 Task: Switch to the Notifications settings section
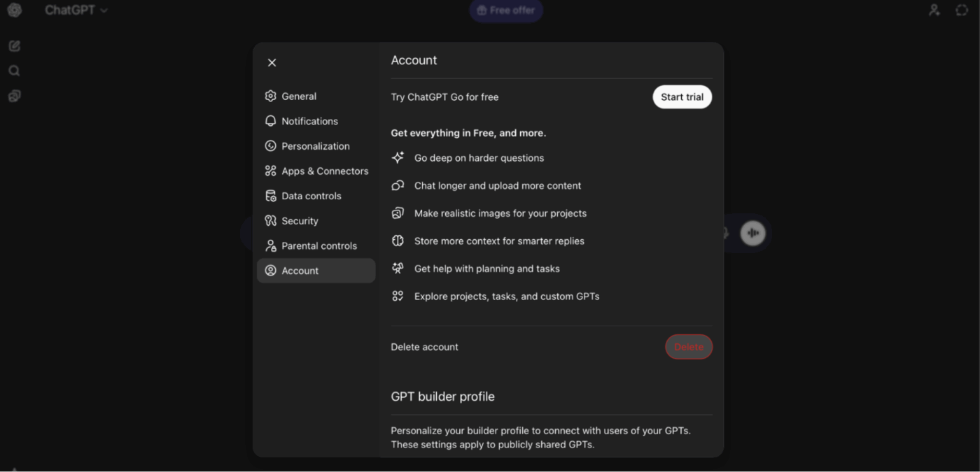[309, 121]
